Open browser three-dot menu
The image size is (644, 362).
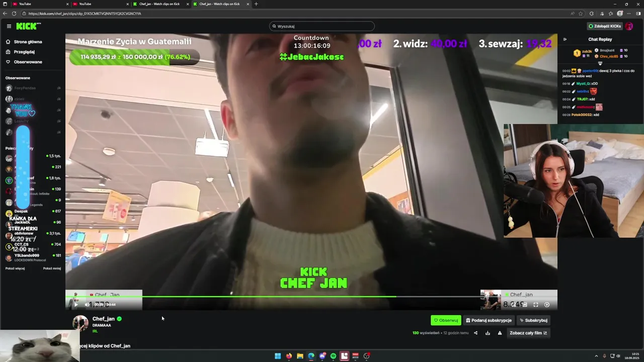pos(629,14)
